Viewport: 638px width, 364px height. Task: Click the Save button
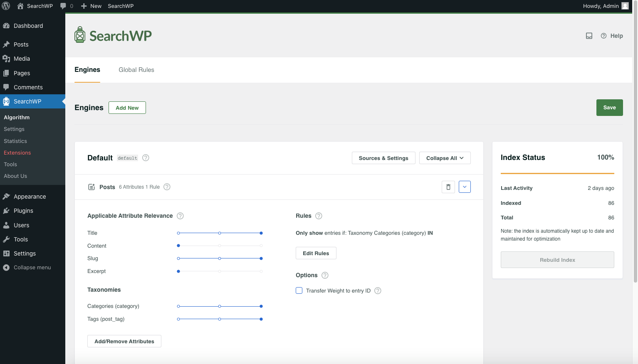[x=609, y=108]
